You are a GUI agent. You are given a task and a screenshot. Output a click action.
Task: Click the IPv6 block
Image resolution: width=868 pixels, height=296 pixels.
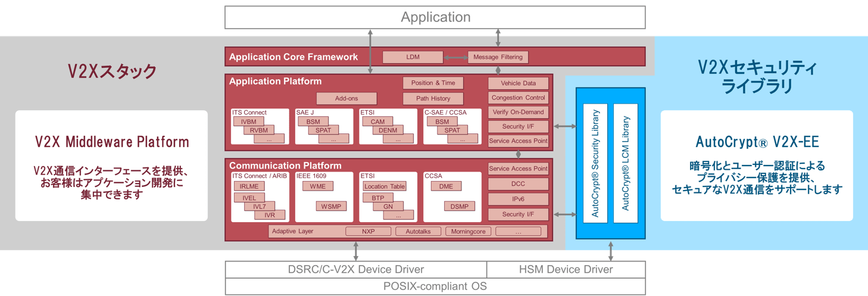pyautogui.click(x=518, y=199)
